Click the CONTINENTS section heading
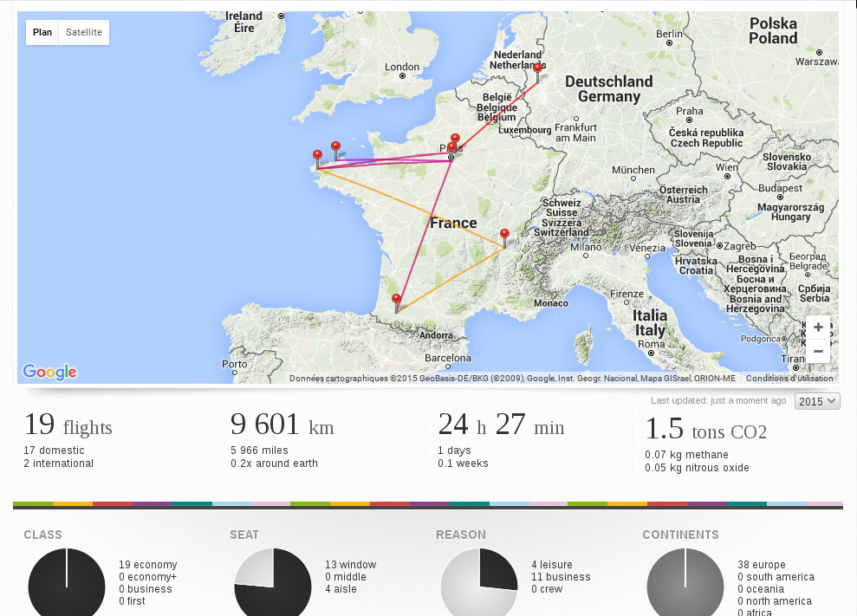The height and width of the screenshot is (616, 857). (680, 535)
